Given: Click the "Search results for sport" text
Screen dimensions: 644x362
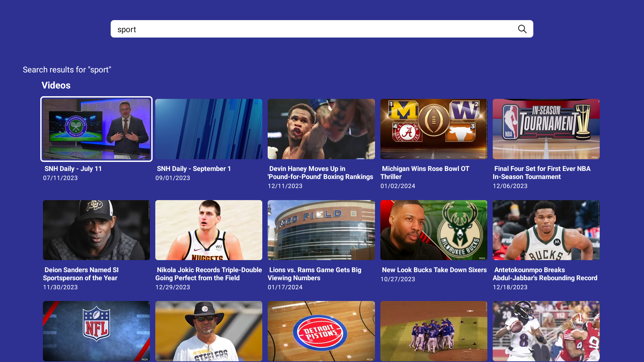Looking at the screenshot, I should (x=67, y=70).
